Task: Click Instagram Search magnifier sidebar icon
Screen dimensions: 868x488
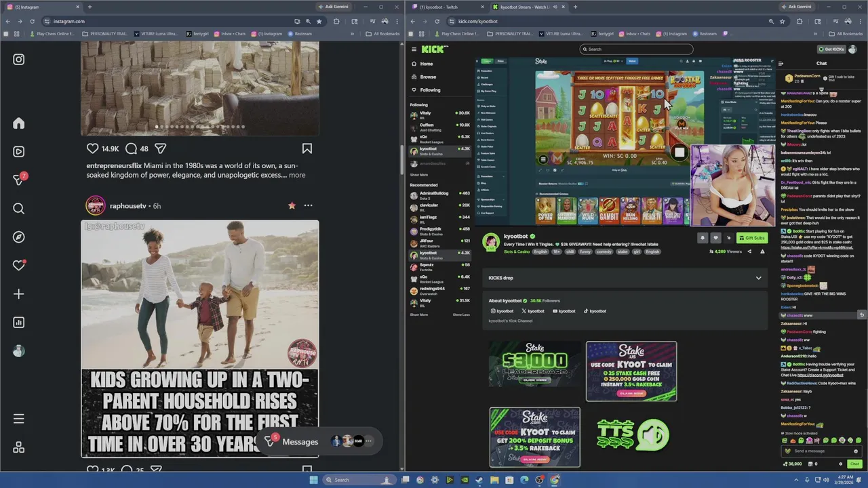Action: click(x=19, y=209)
